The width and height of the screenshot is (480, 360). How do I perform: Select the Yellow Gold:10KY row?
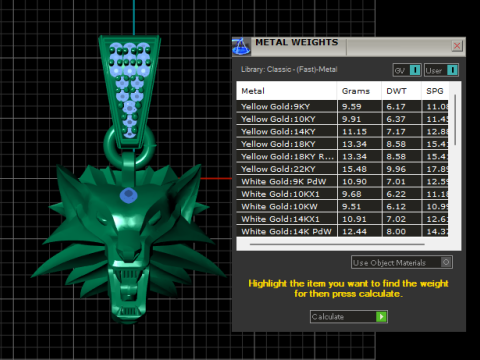coord(342,119)
